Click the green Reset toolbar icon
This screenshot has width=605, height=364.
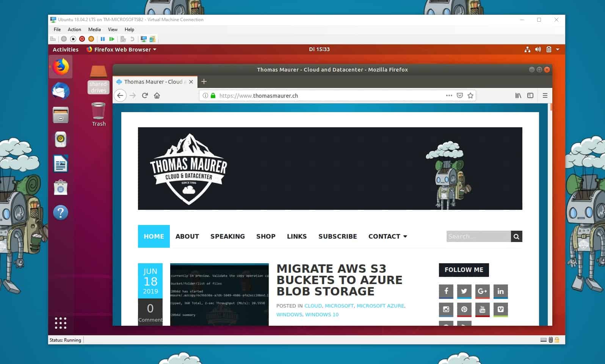coord(111,39)
